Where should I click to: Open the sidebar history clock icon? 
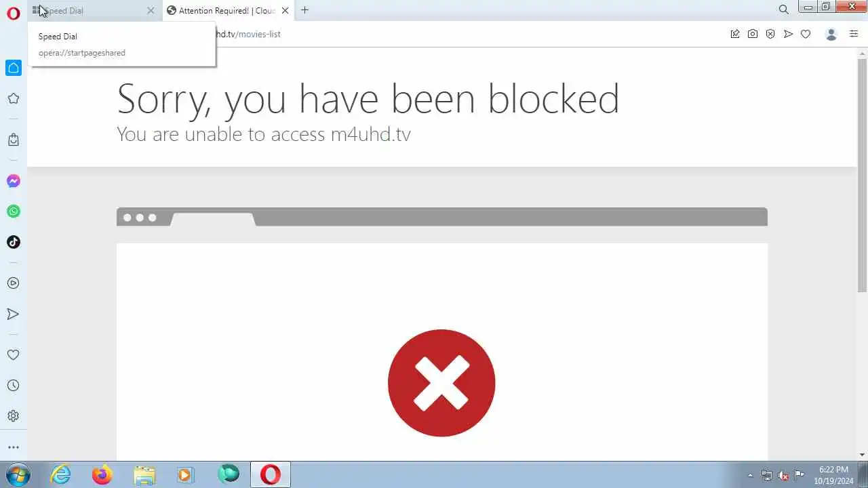pyautogui.click(x=14, y=386)
